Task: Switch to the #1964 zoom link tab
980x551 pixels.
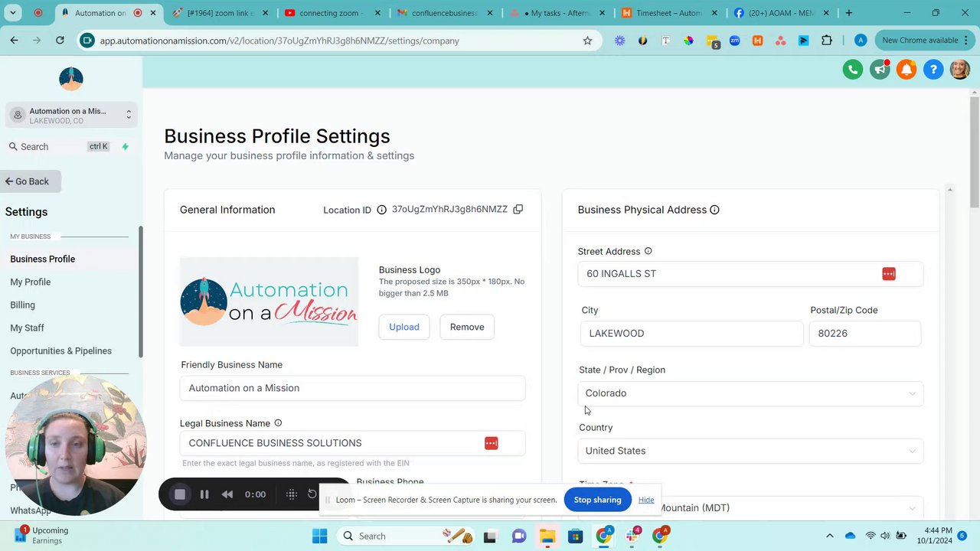Action: 220,13
